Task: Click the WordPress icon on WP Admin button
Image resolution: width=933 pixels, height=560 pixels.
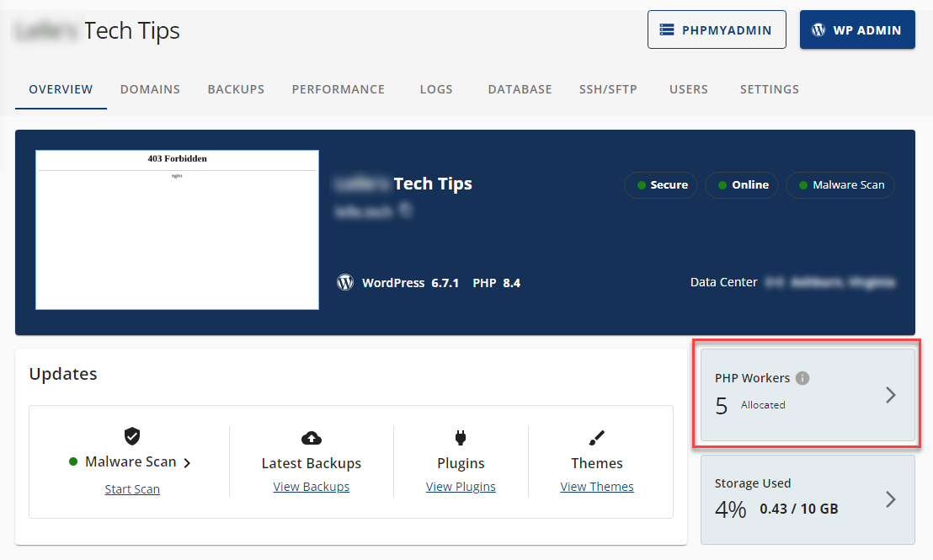Action: (818, 29)
